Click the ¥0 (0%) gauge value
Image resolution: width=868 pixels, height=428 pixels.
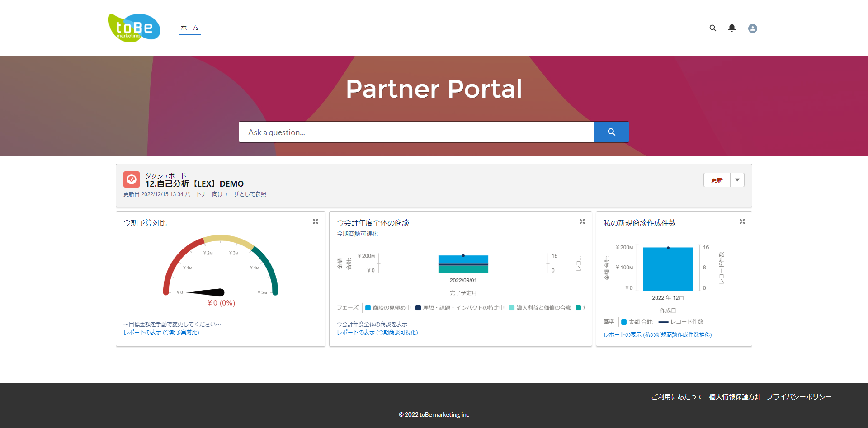221,303
